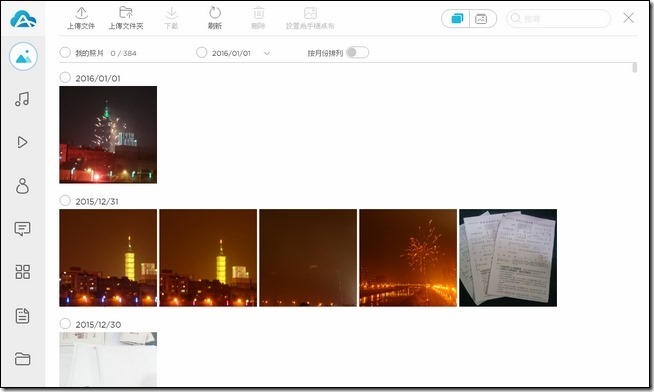
Task: Click the 上傳文件夾 label text
Action: pyautogui.click(x=126, y=26)
